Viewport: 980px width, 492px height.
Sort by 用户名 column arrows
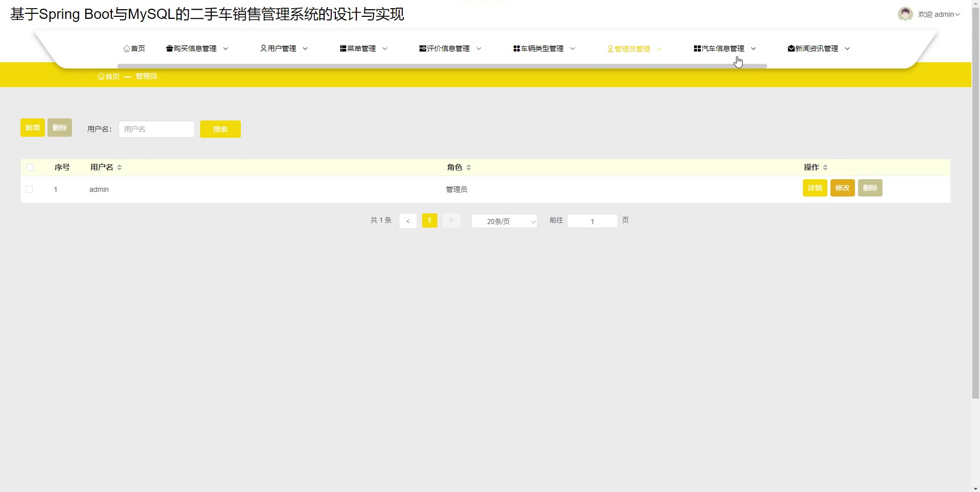[119, 167]
